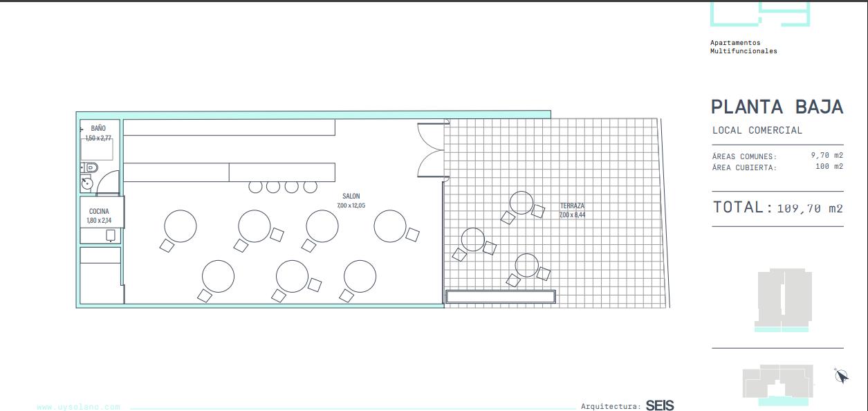
Task: Click the COCINA room label
Action: [99, 212]
